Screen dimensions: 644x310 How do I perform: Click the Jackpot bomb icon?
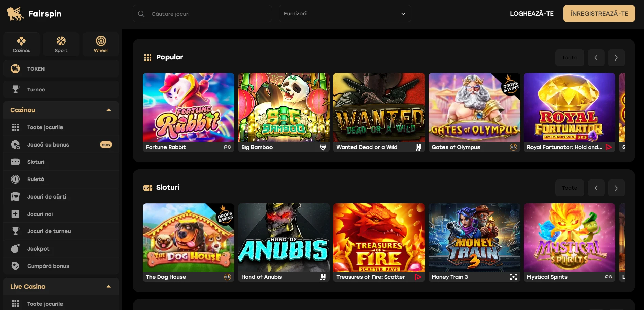15,248
